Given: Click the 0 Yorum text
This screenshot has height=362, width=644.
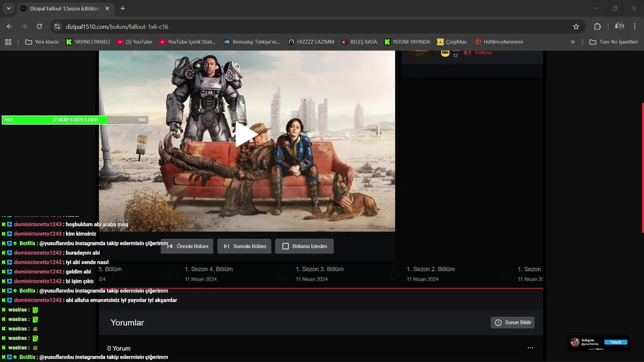Looking at the screenshot, I should 119,348.
